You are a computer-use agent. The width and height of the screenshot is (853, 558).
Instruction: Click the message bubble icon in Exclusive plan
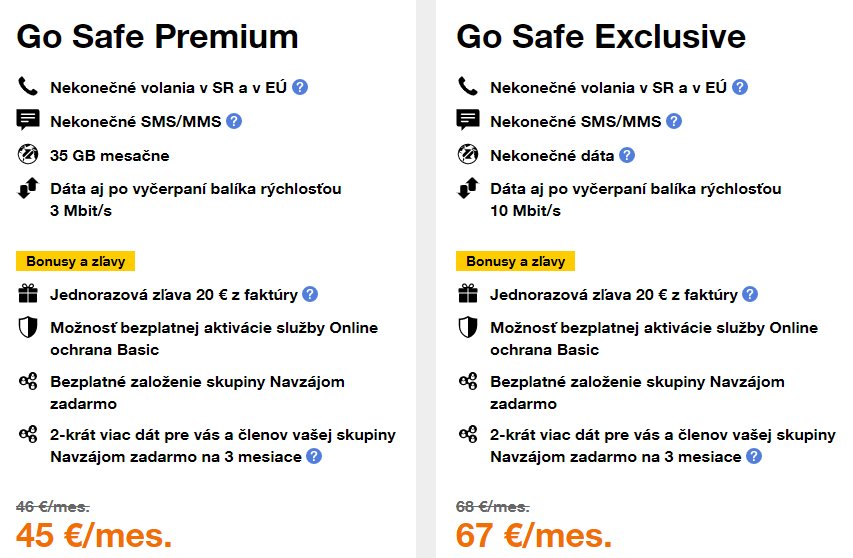(x=468, y=121)
